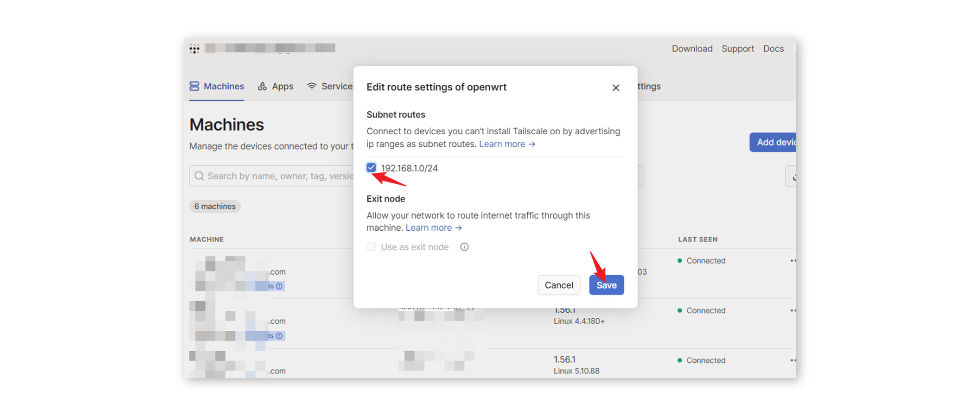Open the Docs link in header
Viewport: 980px width, 416px height.
[x=773, y=48]
